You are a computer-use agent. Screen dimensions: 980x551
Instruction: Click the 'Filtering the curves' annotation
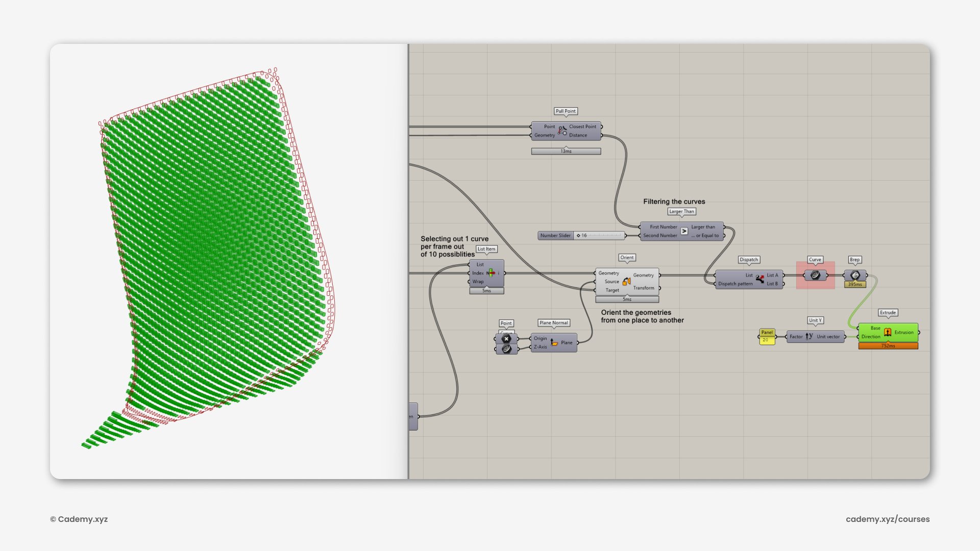pyautogui.click(x=674, y=202)
